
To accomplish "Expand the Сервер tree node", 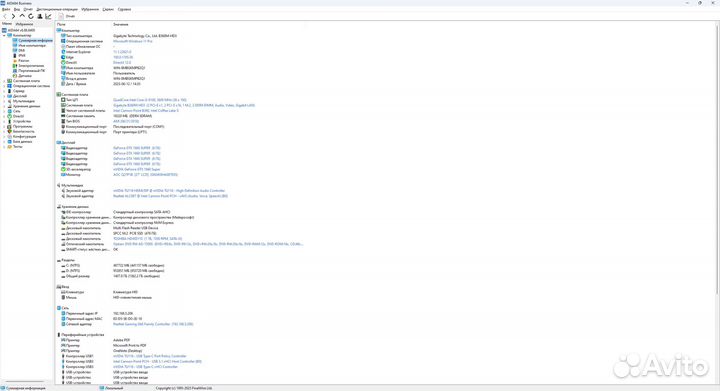I will point(5,91).
